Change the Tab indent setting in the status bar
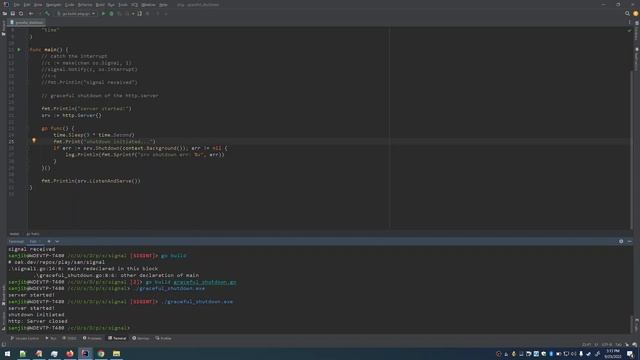The image size is (640, 360). [x=618, y=345]
